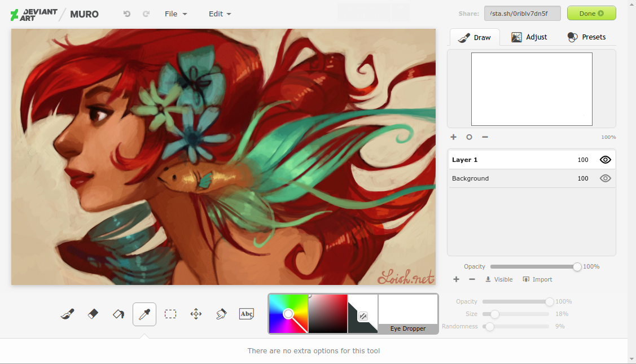Select the paint bucket fill tool
Screen dimensions: 636x364
click(x=119, y=314)
